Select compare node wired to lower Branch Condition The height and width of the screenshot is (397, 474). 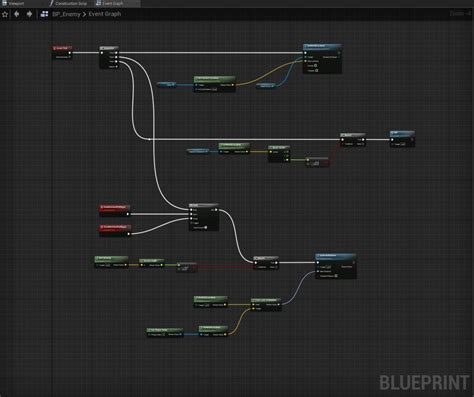click(187, 267)
